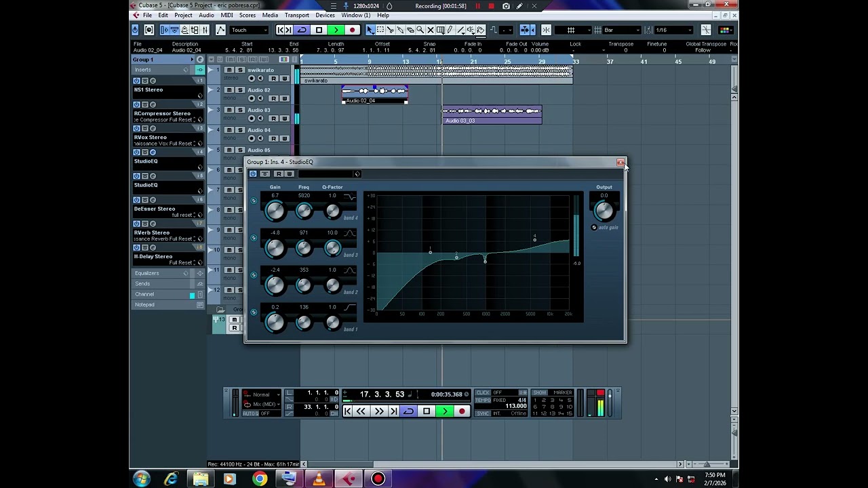Mute the swikarato track
Screen dimensions: 868x488
tap(229, 70)
